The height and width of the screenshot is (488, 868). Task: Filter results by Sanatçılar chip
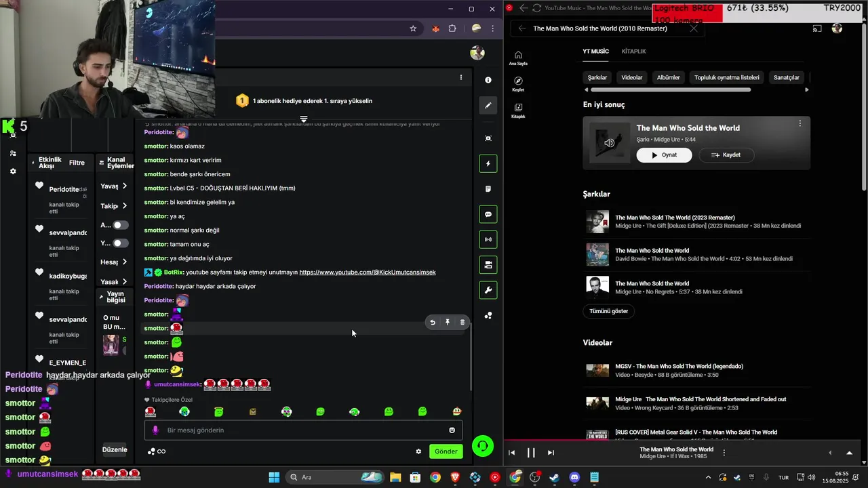tap(787, 77)
